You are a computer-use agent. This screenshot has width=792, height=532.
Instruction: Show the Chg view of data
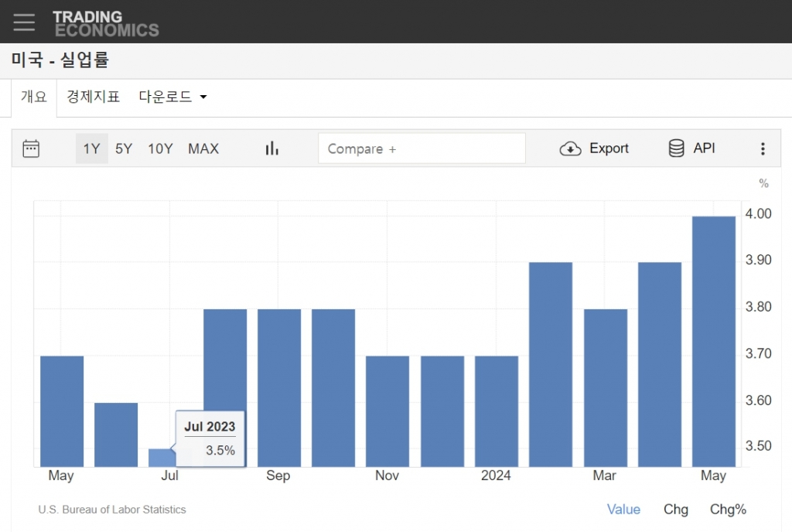[675, 509]
